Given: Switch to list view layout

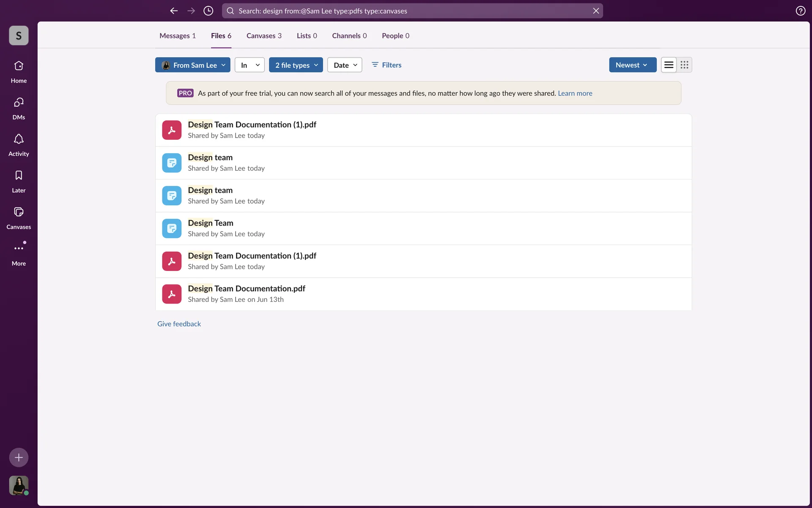Looking at the screenshot, I should [669, 65].
